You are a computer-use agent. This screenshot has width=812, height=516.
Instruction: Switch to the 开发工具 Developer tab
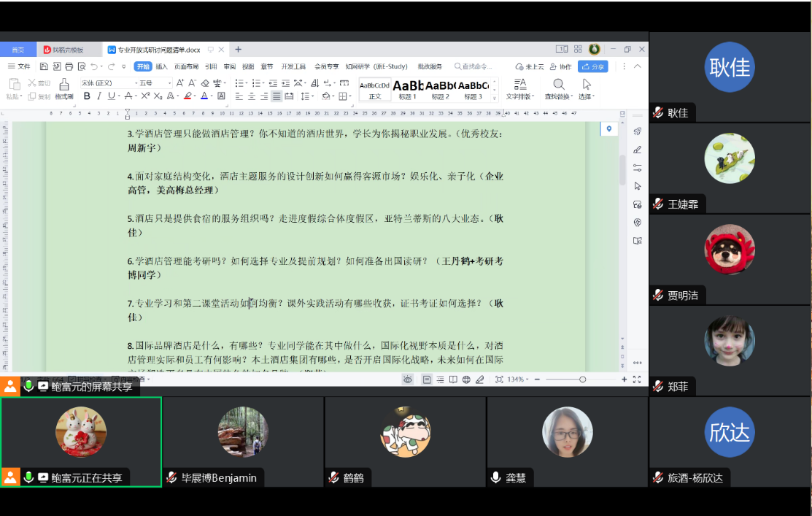pos(293,66)
